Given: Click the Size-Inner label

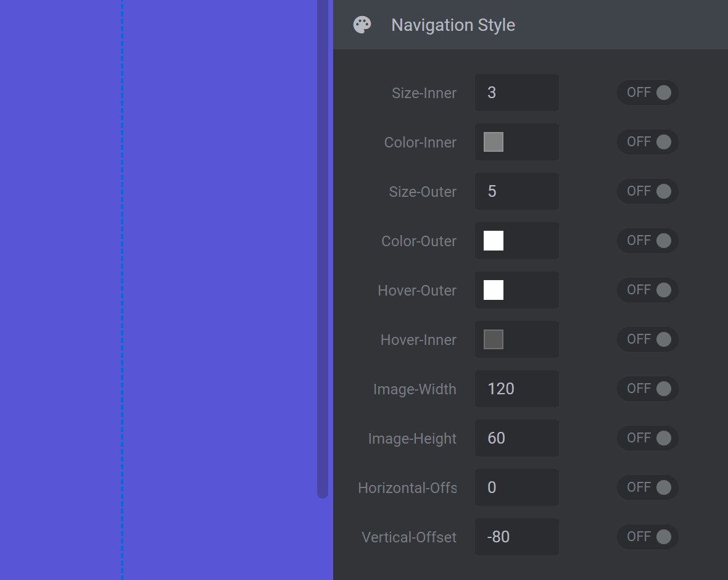Looking at the screenshot, I should (424, 93).
